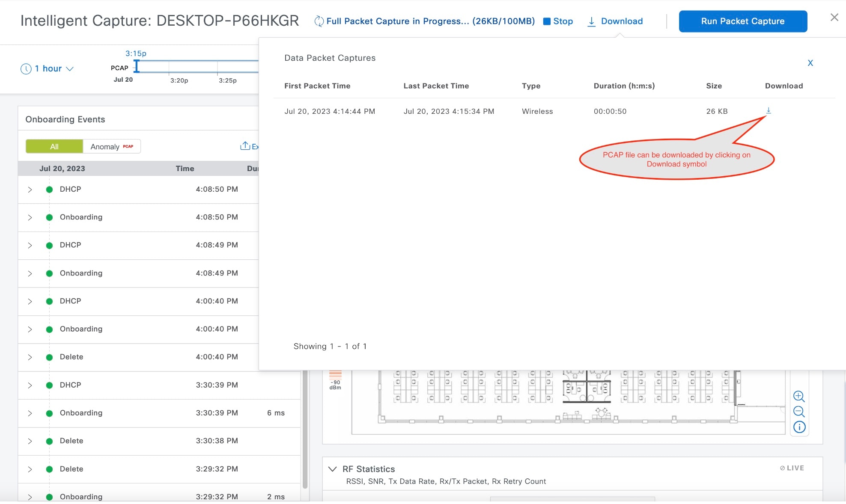Switch to the Anomaly PCAP filter
This screenshot has height=504, width=846.
pos(112,147)
